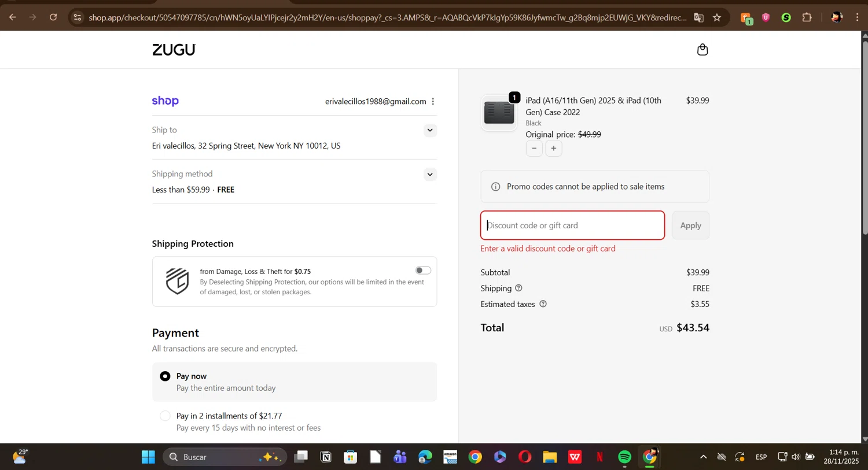Bookmark this page with the star
868x470 pixels.
717,17
